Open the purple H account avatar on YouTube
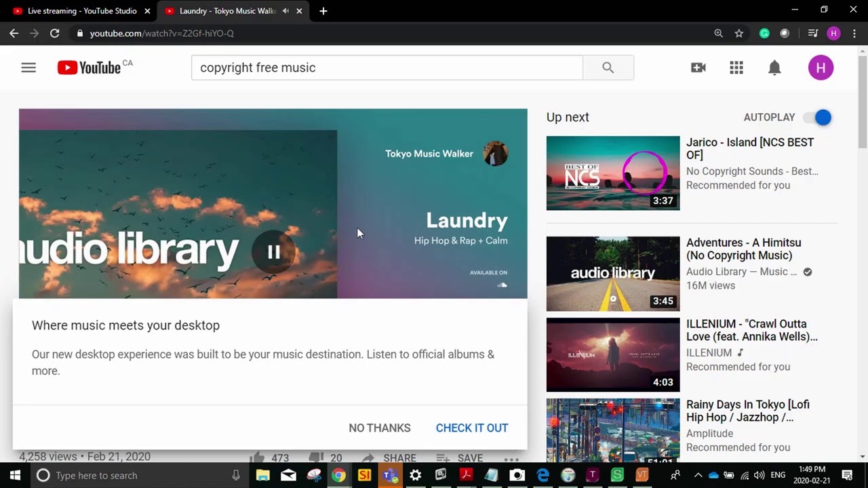 coord(821,68)
